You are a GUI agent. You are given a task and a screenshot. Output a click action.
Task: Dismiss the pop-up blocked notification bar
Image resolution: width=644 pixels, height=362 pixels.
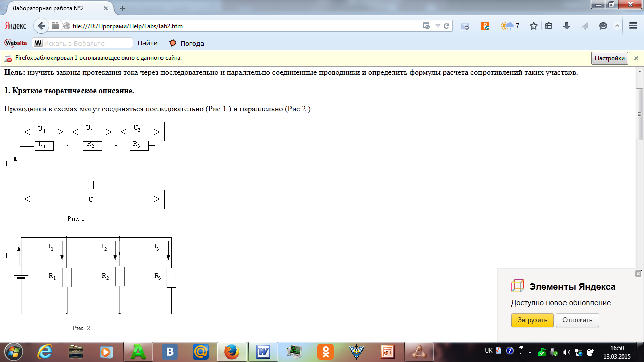(636, 58)
